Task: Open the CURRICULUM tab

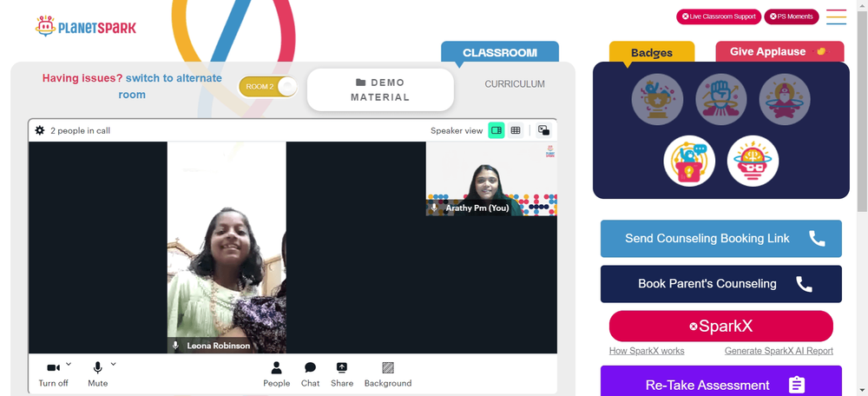Action: 515,84
